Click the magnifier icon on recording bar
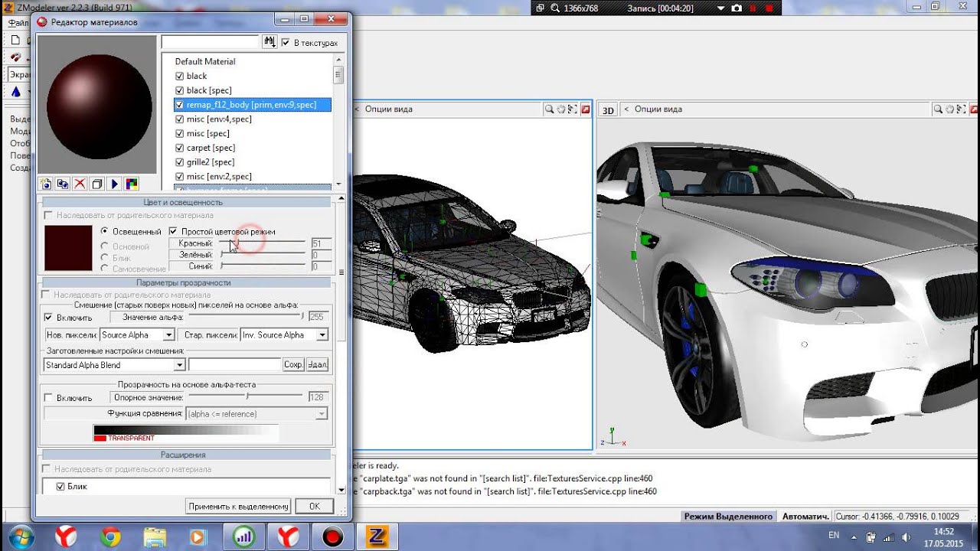980x551 pixels. (554, 8)
